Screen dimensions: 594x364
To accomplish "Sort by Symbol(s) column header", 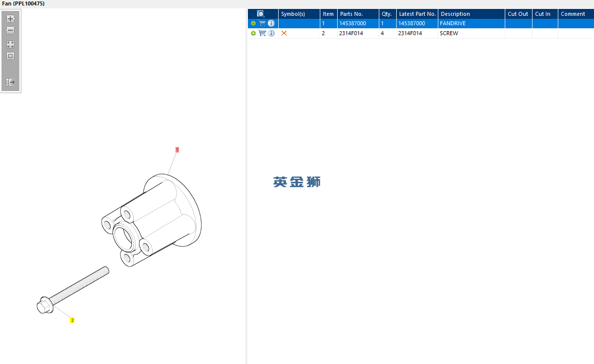I will 299,14.
